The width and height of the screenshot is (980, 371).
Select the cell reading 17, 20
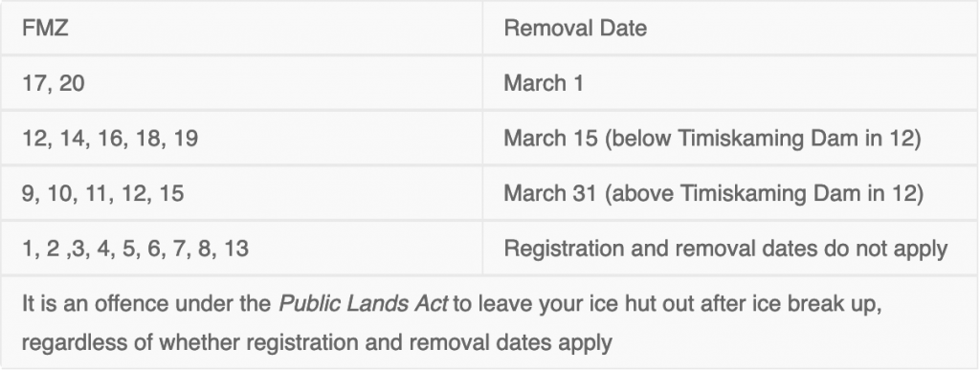tap(241, 83)
